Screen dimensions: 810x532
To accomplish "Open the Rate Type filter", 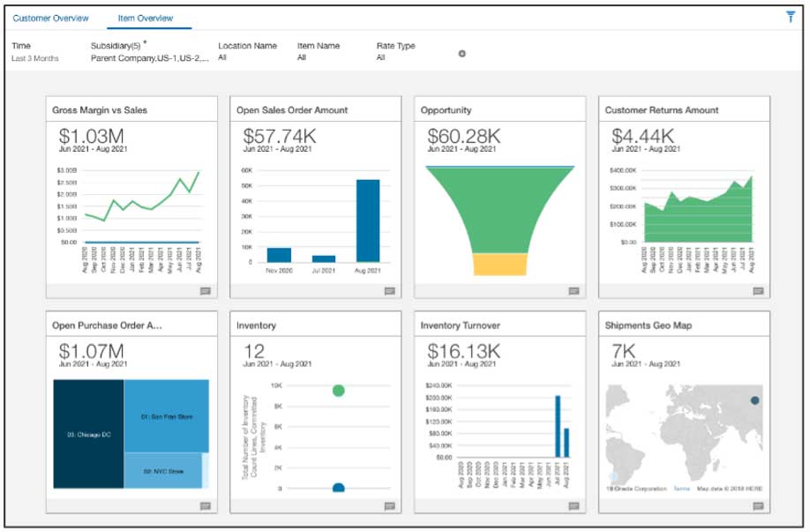I will pyautogui.click(x=395, y=52).
